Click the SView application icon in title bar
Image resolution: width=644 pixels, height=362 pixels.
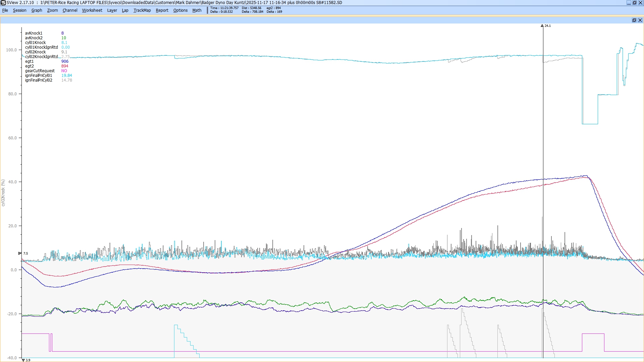3,3
